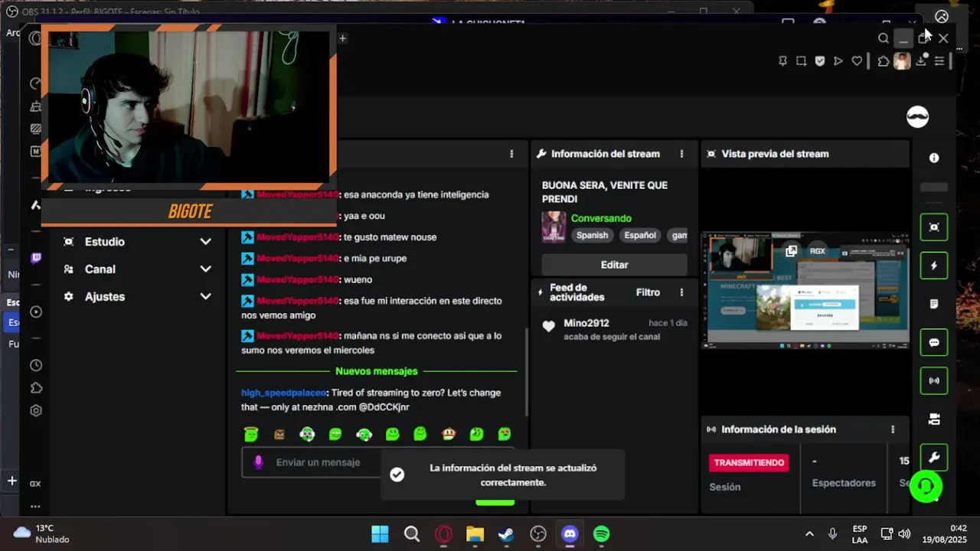Open the notes page icon in right rail
The image size is (980, 551).
tap(934, 304)
